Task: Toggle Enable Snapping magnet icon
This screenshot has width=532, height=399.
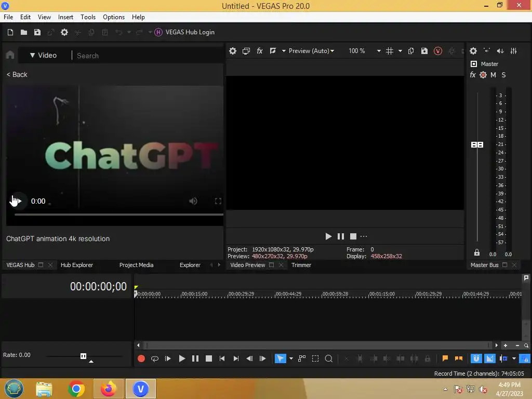Action: click(x=476, y=358)
